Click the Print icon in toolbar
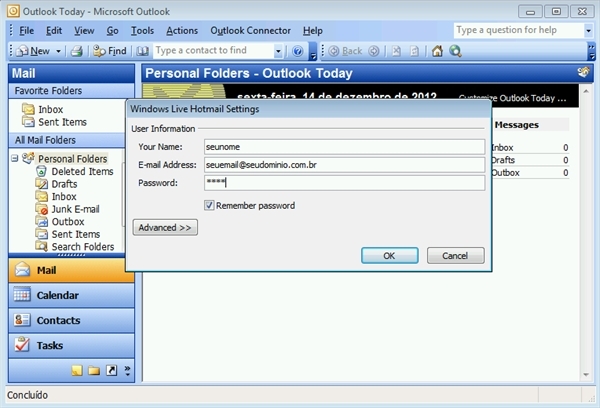 77,51
